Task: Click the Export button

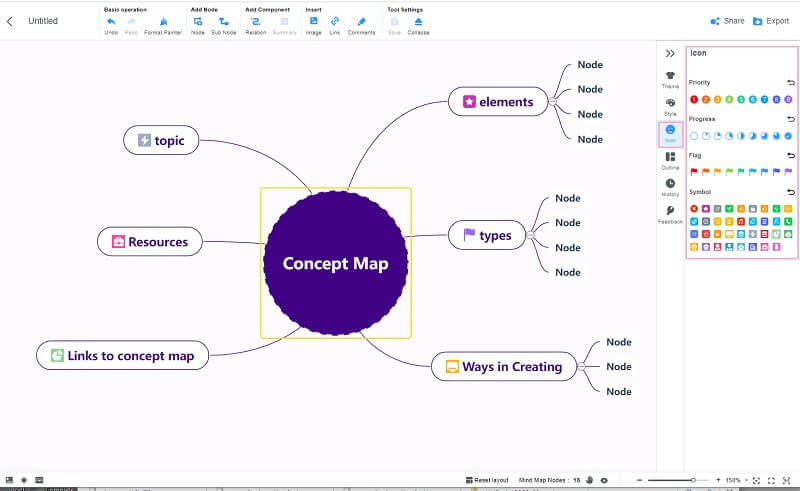Action: click(x=771, y=21)
